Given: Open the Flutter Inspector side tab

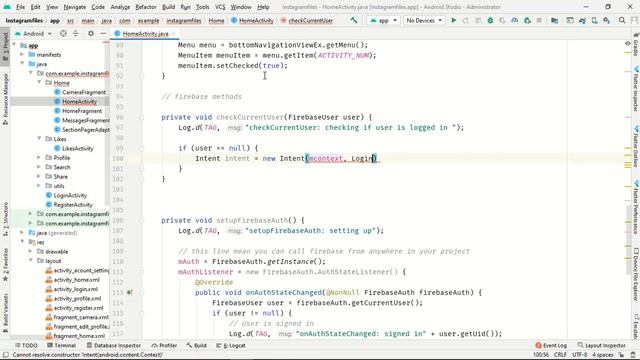Looking at the screenshot, I should [636, 89].
